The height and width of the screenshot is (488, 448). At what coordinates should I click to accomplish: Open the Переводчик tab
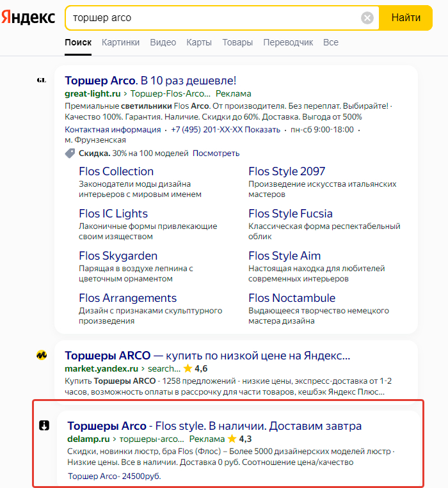coord(288,43)
